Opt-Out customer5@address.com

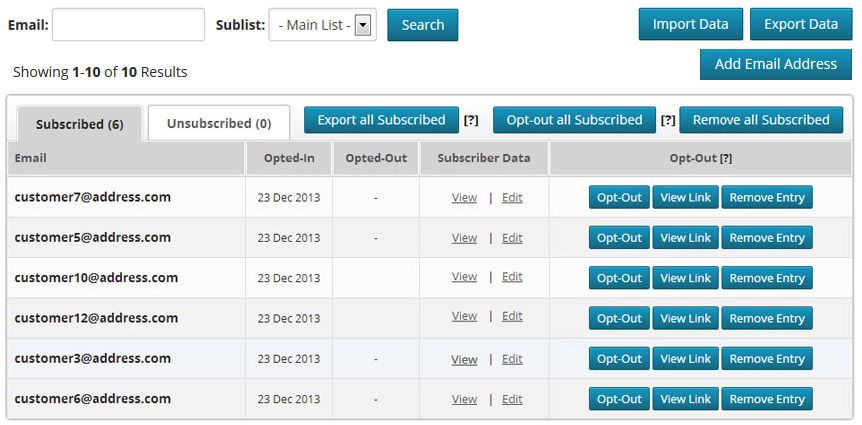coord(619,238)
